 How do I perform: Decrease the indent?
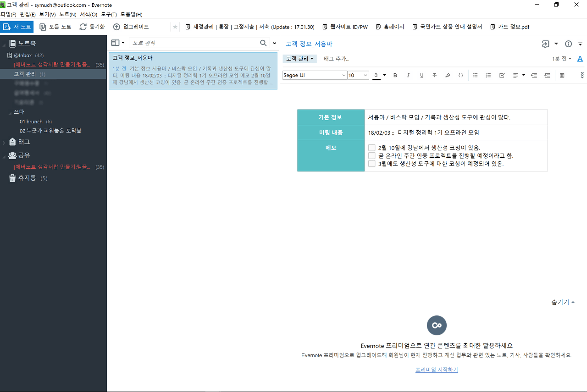534,75
